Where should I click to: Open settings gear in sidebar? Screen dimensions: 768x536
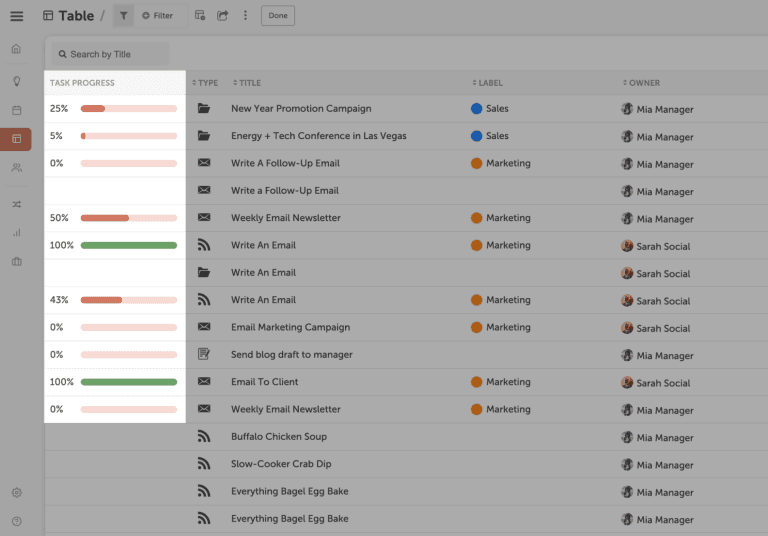(16, 493)
